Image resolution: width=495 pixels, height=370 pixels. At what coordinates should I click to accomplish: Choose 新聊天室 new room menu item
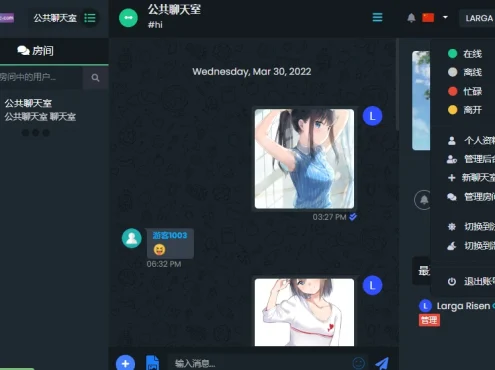tap(471, 178)
